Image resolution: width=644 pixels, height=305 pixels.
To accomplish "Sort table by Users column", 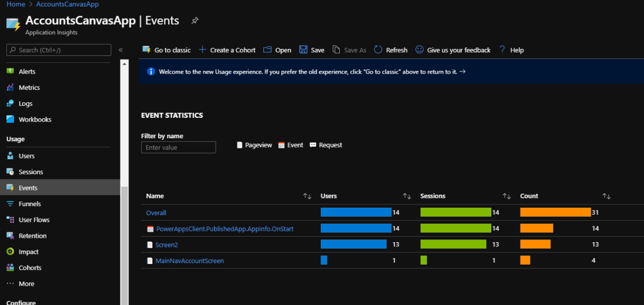I will 407,196.
